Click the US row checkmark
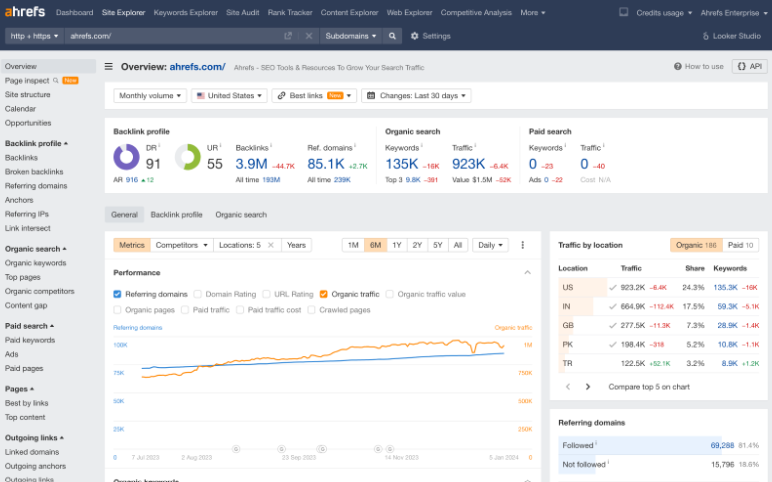This screenshot has width=772, height=482. click(x=612, y=288)
